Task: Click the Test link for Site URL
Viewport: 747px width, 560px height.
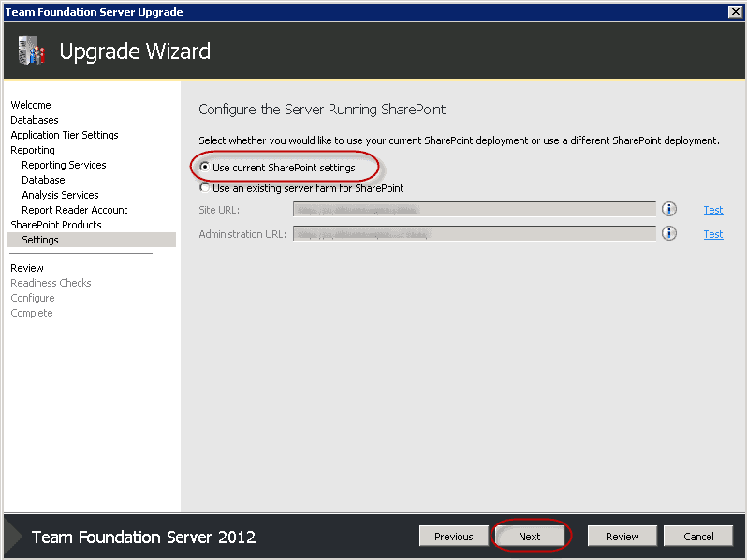Action: coord(713,210)
